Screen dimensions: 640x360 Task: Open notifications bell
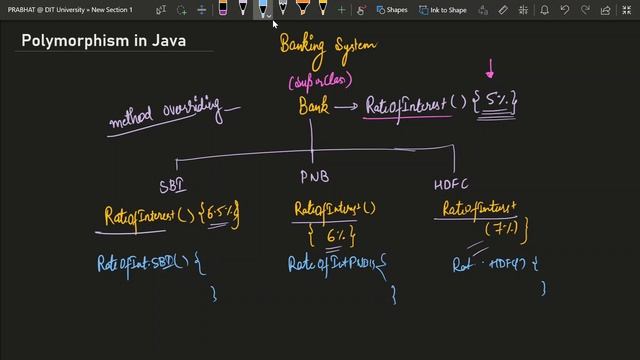(x=544, y=10)
